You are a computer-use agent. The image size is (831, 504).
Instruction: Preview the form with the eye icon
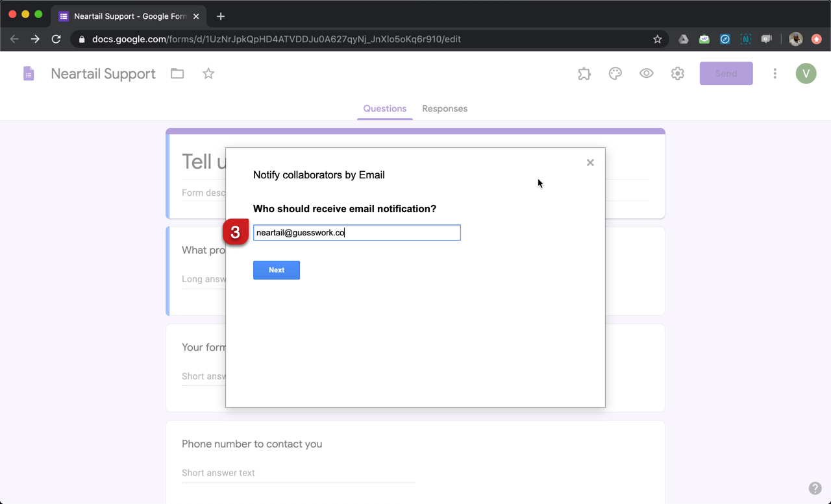point(647,74)
